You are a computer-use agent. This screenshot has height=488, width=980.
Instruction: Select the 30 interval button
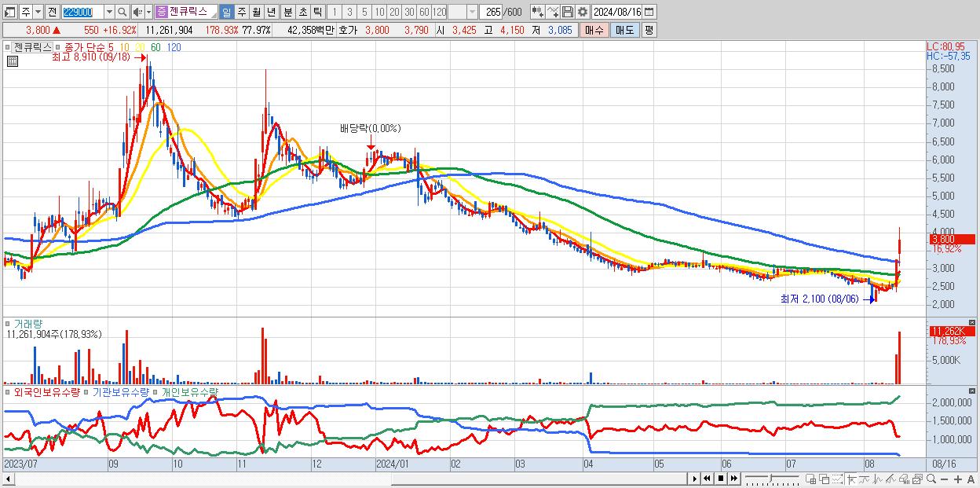point(409,13)
